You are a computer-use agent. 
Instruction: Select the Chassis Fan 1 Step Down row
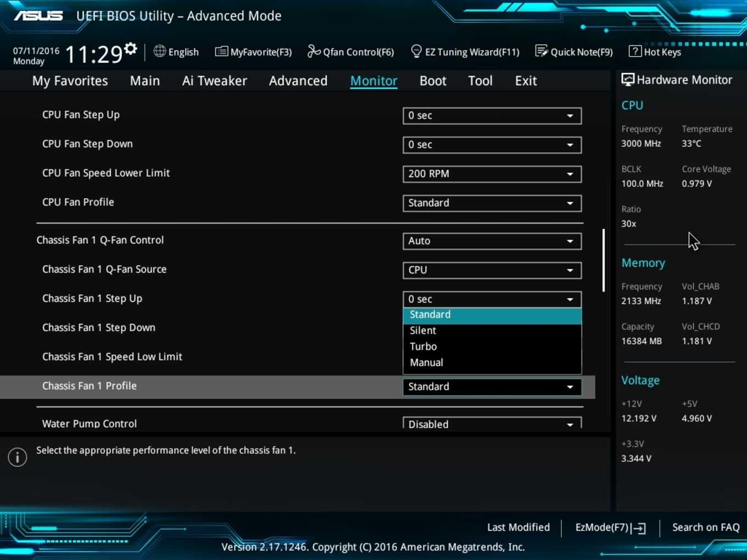coord(99,328)
